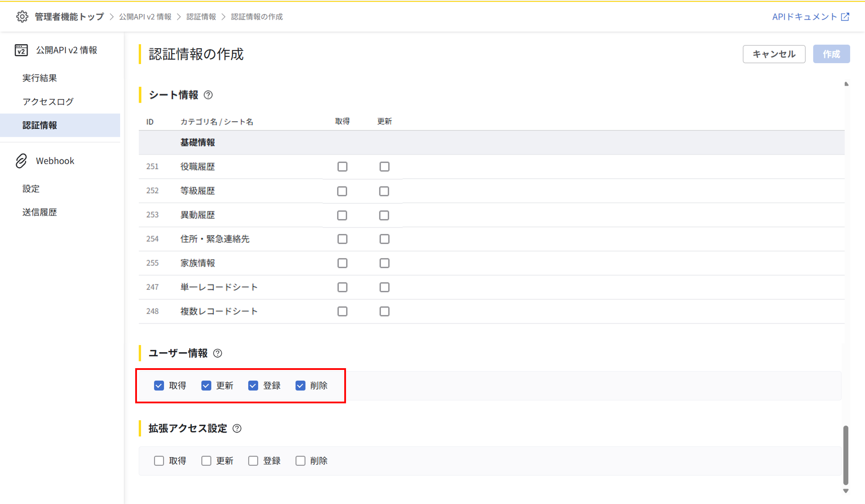Open アクセスログ in sidebar
Image resolution: width=865 pixels, height=504 pixels.
click(x=48, y=102)
